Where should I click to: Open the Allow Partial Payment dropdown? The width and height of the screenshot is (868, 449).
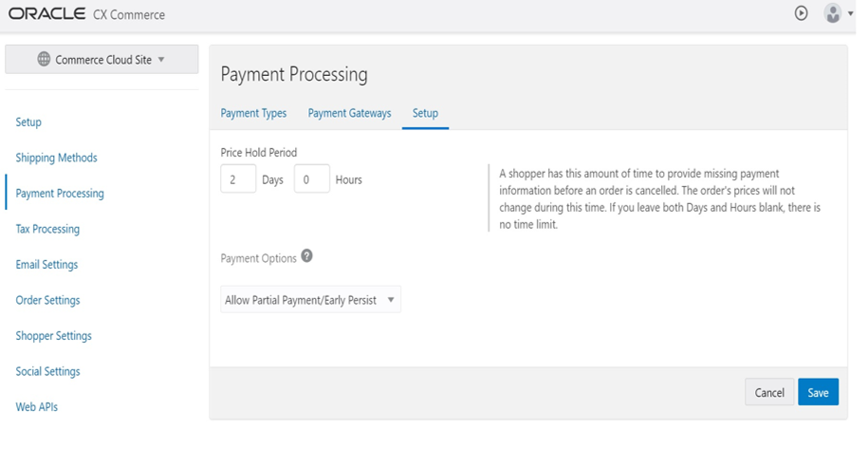310,300
